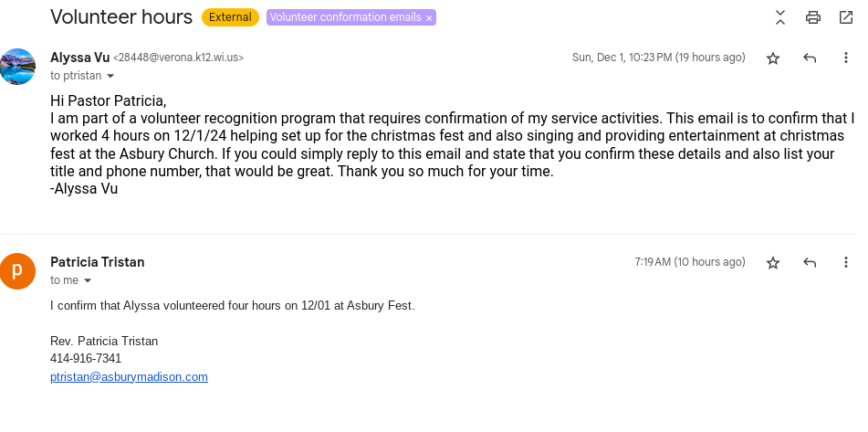This screenshot has width=868, height=432.
Task: Open more options for Patricia's message
Action: 845,262
